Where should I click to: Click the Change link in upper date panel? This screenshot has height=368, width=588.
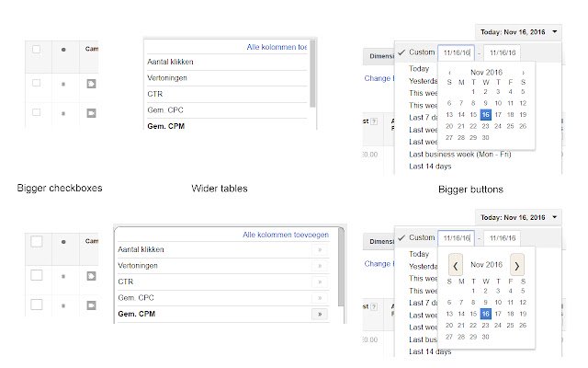[x=378, y=78]
